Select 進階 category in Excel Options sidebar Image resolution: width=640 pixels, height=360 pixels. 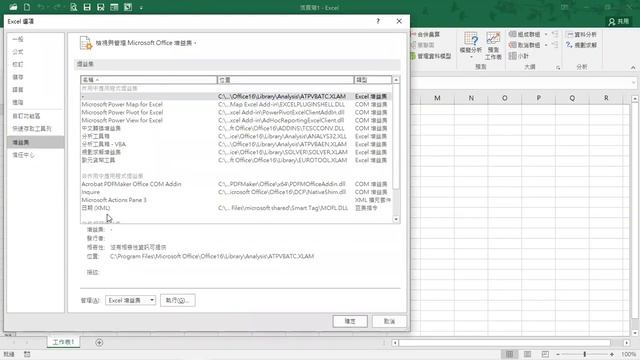36,102
